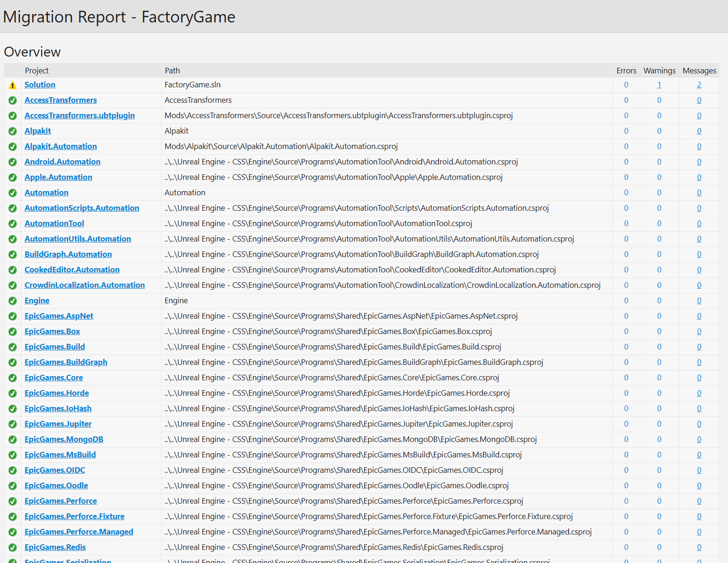Follow EpicGames.Perforce.Fixture link
Viewport: 728px width, 563px height.
(x=74, y=516)
